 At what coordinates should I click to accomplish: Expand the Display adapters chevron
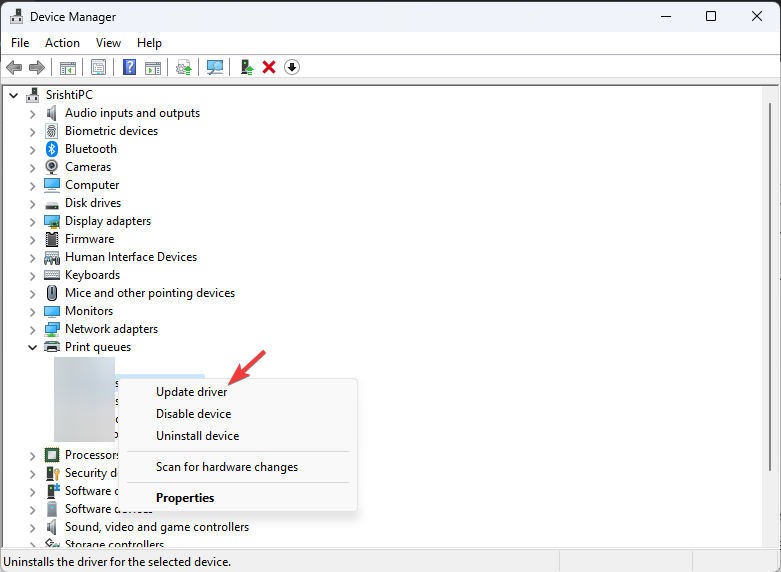[33, 222]
